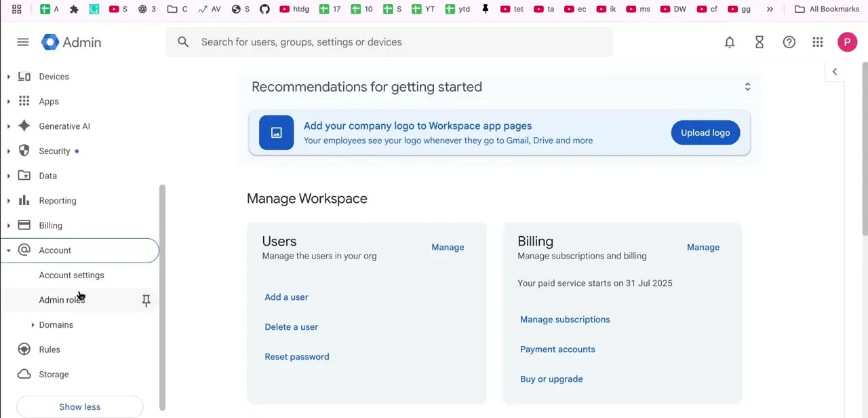
Task: Click the Buy or upgrade link
Action: (551, 379)
